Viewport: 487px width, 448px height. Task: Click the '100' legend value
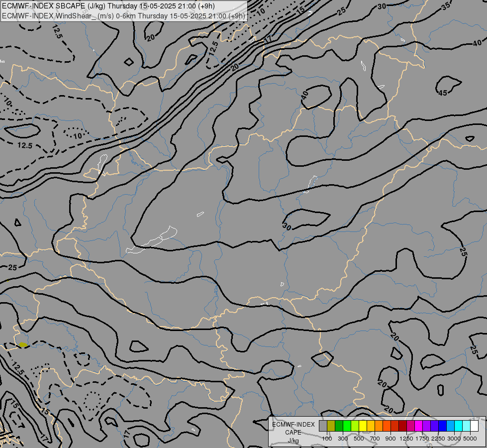(x=327, y=439)
